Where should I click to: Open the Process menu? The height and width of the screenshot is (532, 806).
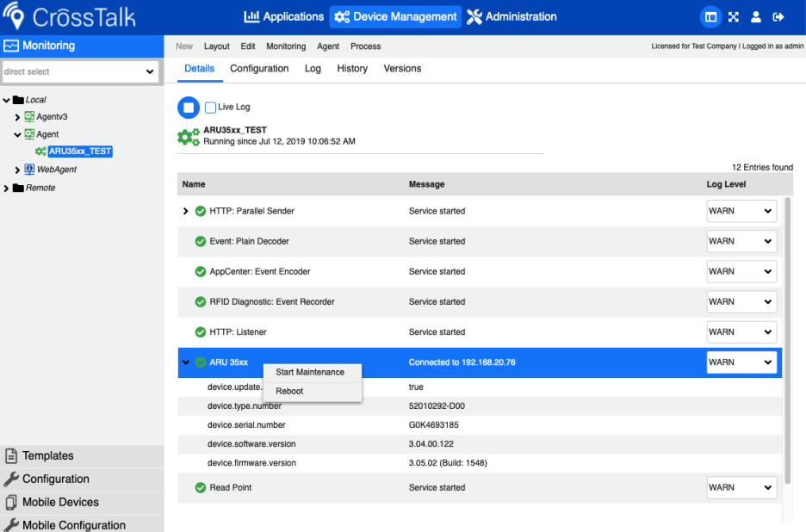click(x=365, y=46)
